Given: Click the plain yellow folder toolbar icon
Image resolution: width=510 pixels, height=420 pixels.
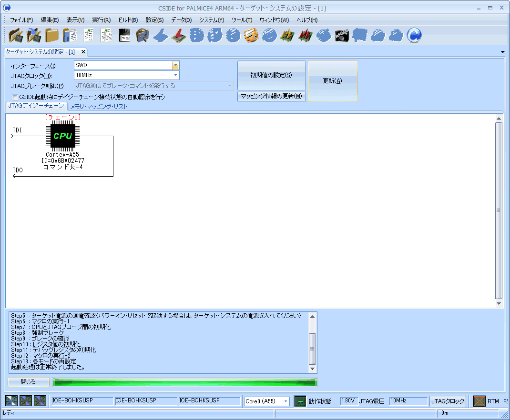Looking at the screenshot, I should tap(52, 35).
